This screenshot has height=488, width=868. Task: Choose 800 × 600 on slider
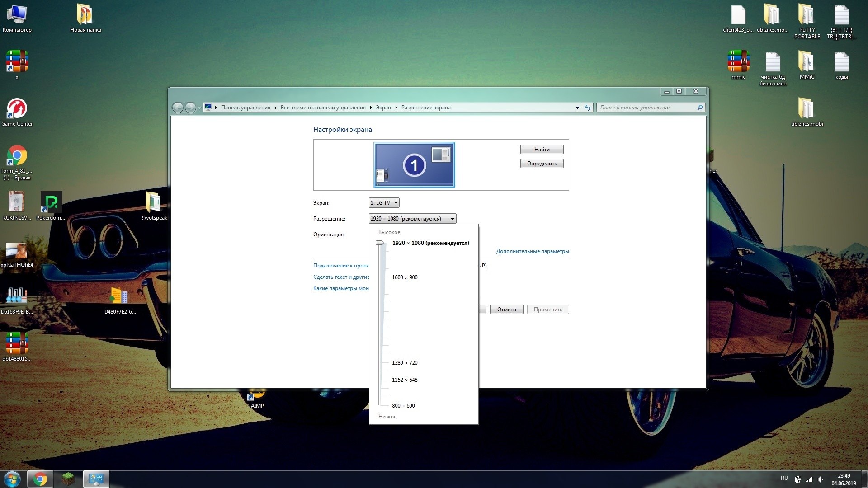[x=403, y=406]
